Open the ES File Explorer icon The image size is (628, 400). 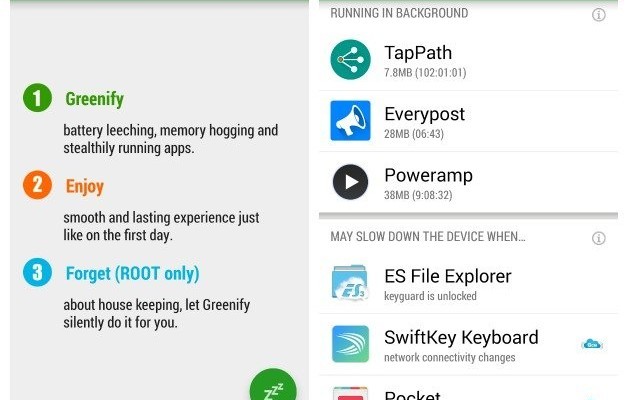(349, 283)
